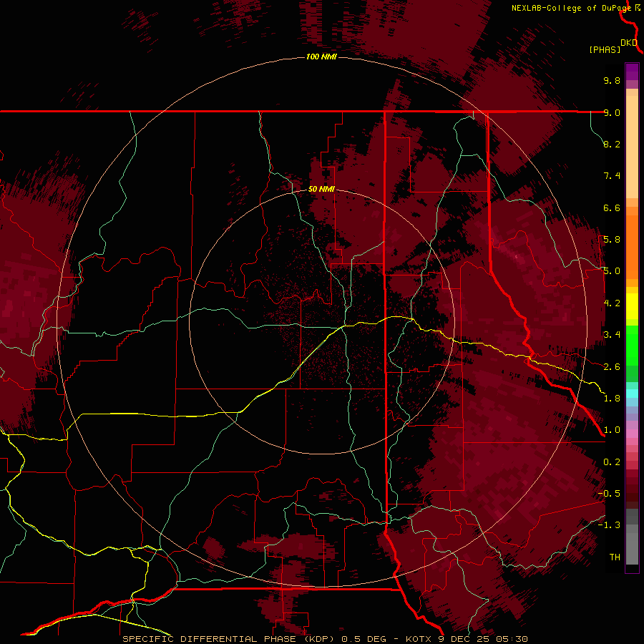The image size is (644, 644).
Task: Click the -1.3 value on the color scale
Action: (609, 525)
